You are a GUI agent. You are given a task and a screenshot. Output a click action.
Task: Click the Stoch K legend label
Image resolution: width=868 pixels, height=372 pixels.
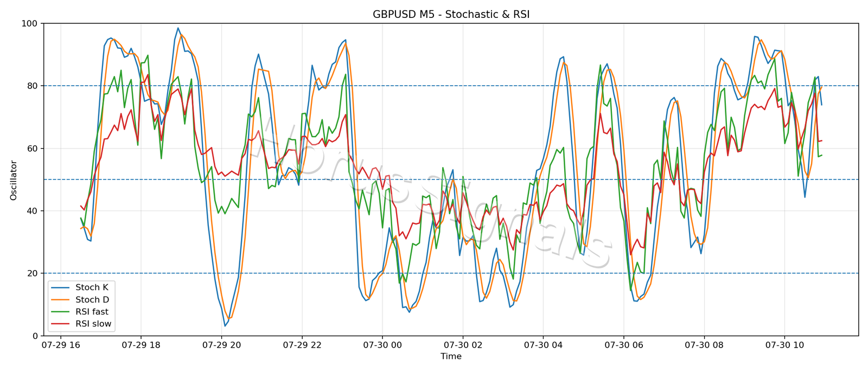(x=92, y=287)
